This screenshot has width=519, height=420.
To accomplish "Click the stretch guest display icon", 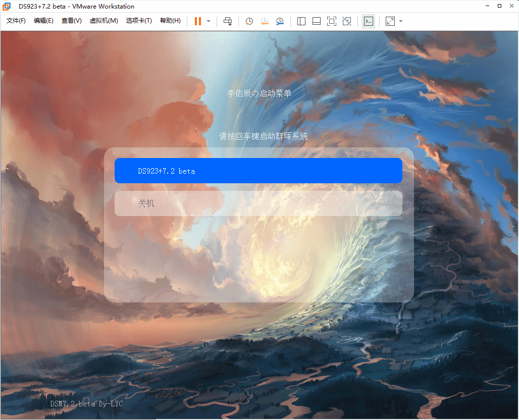I will [390, 21].
